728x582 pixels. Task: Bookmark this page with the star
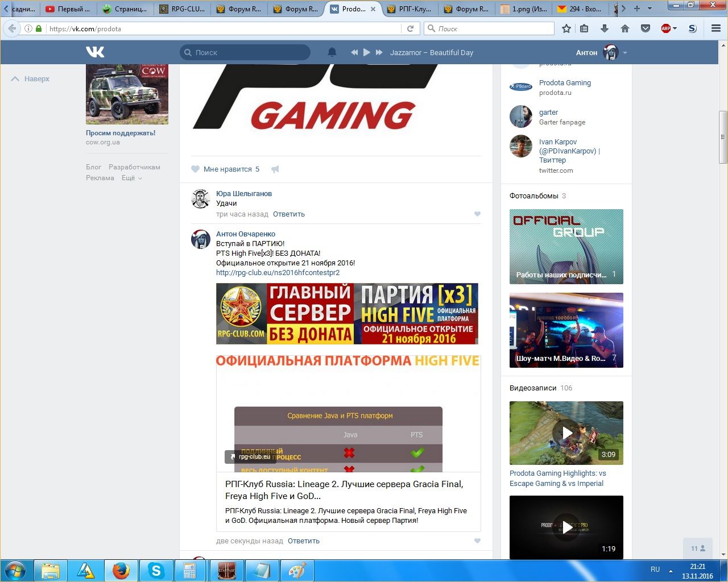[x=566, y=28]
